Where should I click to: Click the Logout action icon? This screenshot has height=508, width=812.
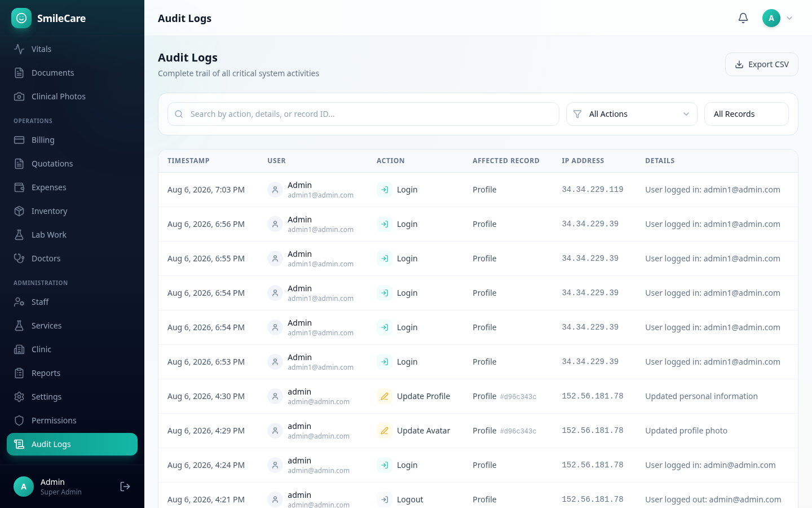(385, 500)
